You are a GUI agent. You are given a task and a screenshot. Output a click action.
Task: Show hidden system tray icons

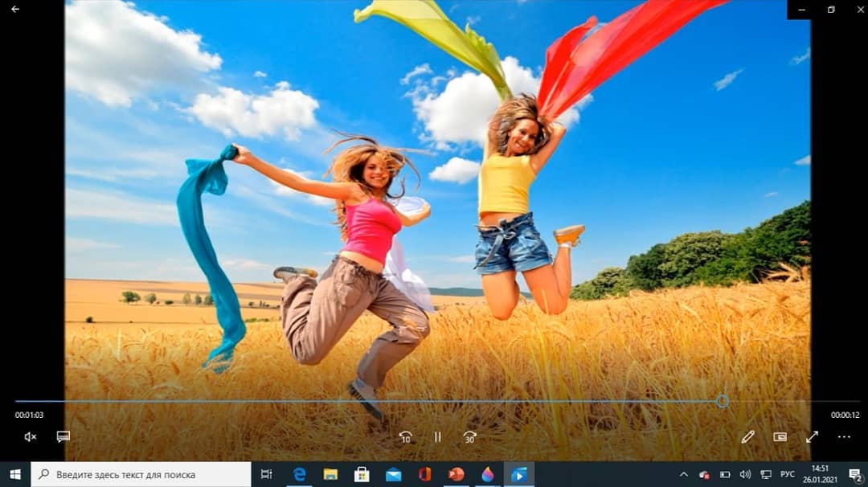pyautogui.click(x=684, y=474)
